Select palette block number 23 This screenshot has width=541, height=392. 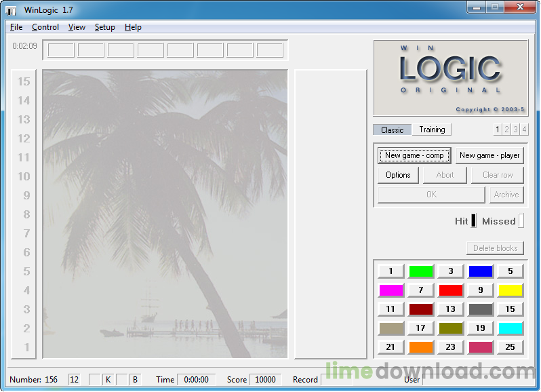coord(450,347)
